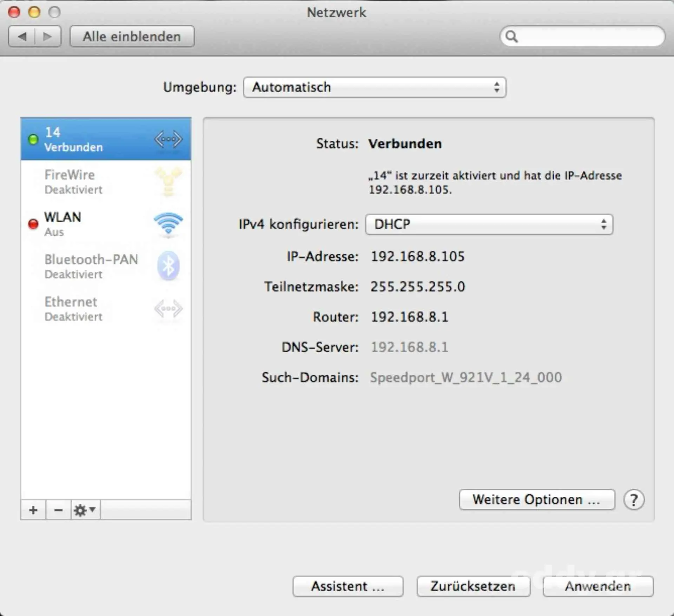
Task: Click the Bluetooth-PAN icon in sidebar
Action: coord(168,266)
